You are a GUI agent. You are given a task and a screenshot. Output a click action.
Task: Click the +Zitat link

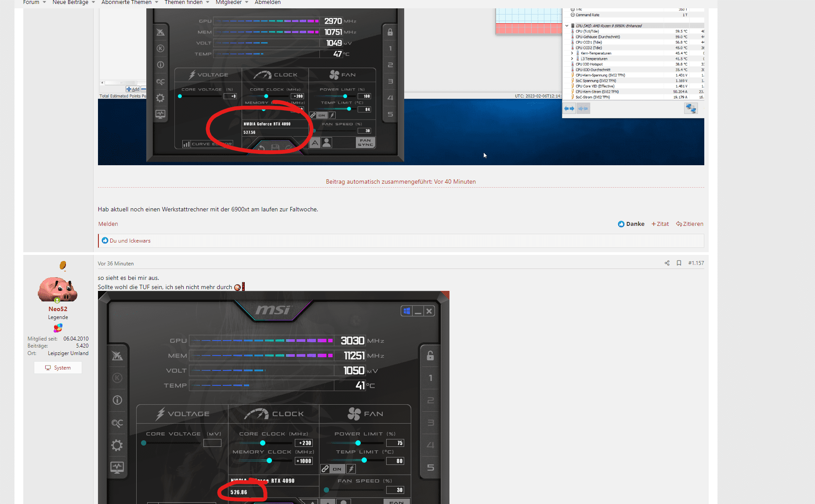pyautogui.click(x=660, y=224)
